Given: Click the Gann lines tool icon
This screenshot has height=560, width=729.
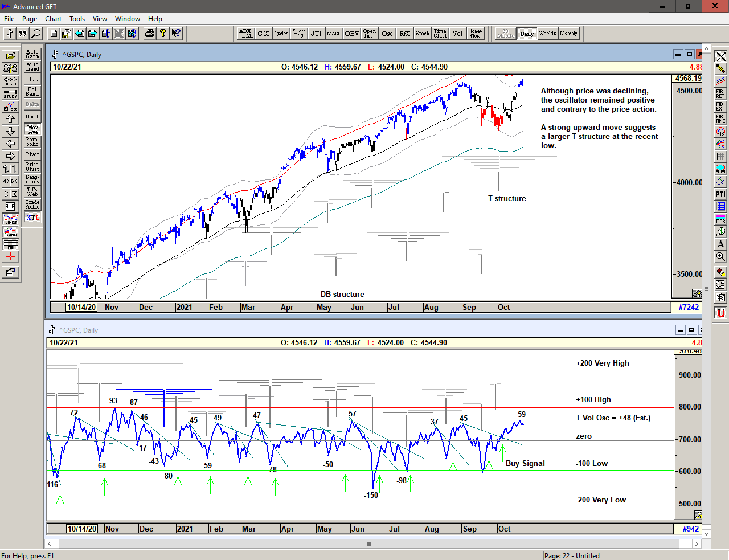Looking at the screenshot, I should [10, 232].
